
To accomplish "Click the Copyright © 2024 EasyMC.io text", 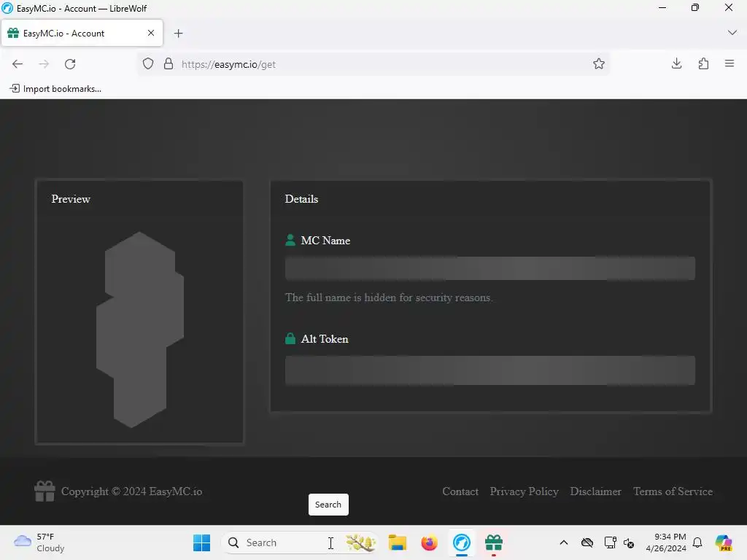I will tap(131, 491).
